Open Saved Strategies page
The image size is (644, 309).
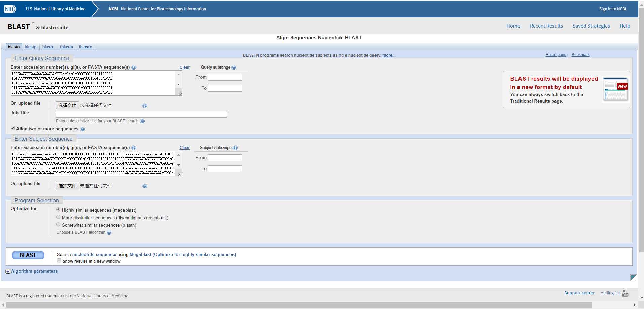[591, 26]
